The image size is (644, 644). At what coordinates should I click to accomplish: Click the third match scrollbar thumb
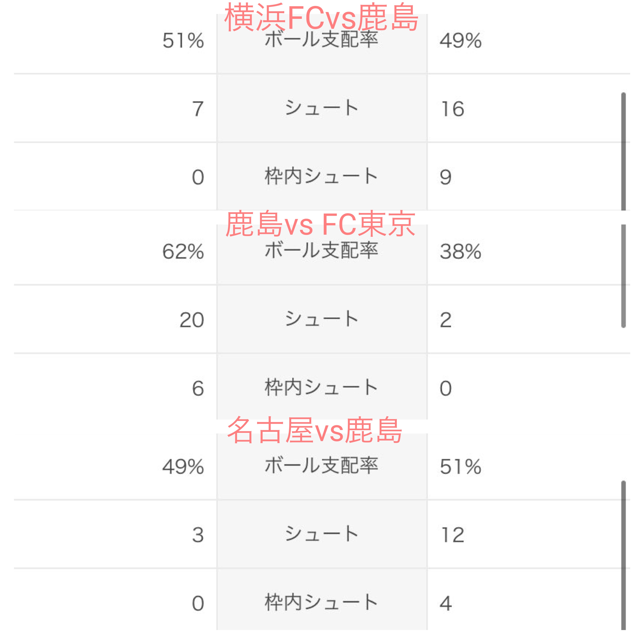(x=623, y=555)
